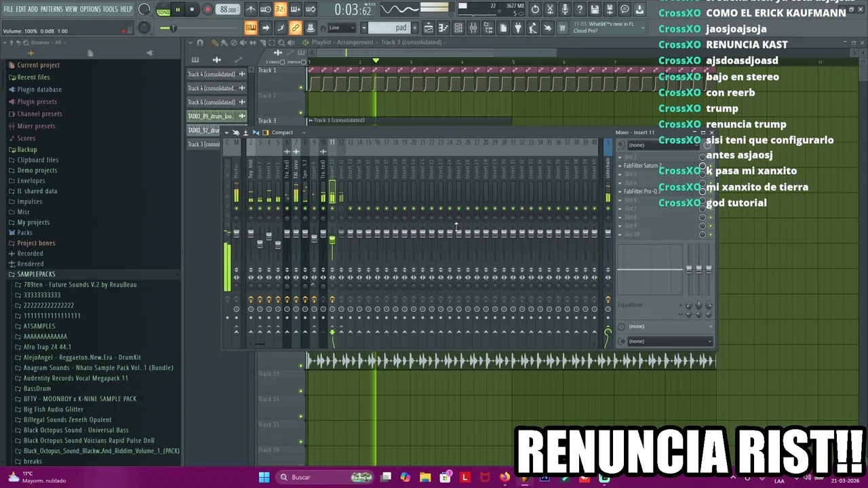868x488 pixels.
Task: Open the mixer view icon in toolbar
Action: pyautogui.click(x=473, y=28)
